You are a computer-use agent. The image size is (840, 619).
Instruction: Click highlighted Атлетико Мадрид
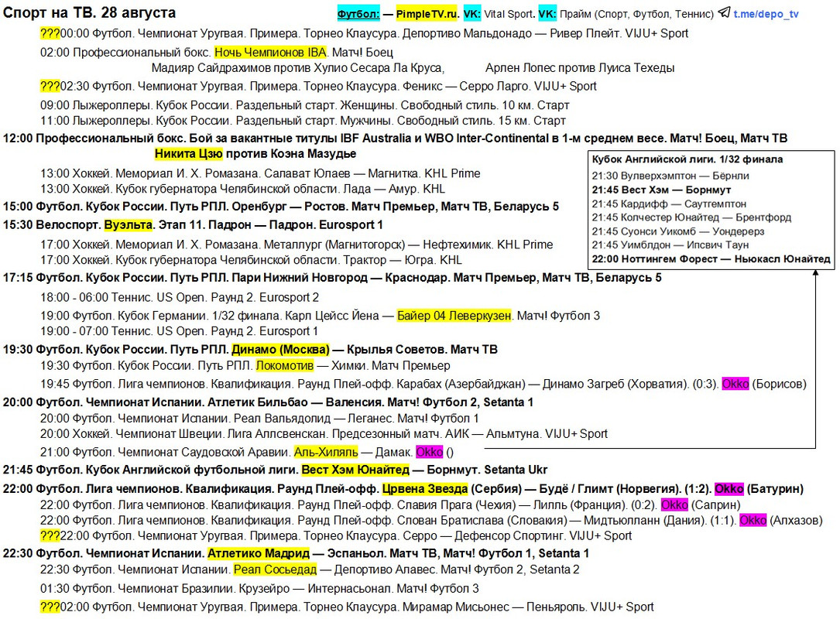coord(259,554)
